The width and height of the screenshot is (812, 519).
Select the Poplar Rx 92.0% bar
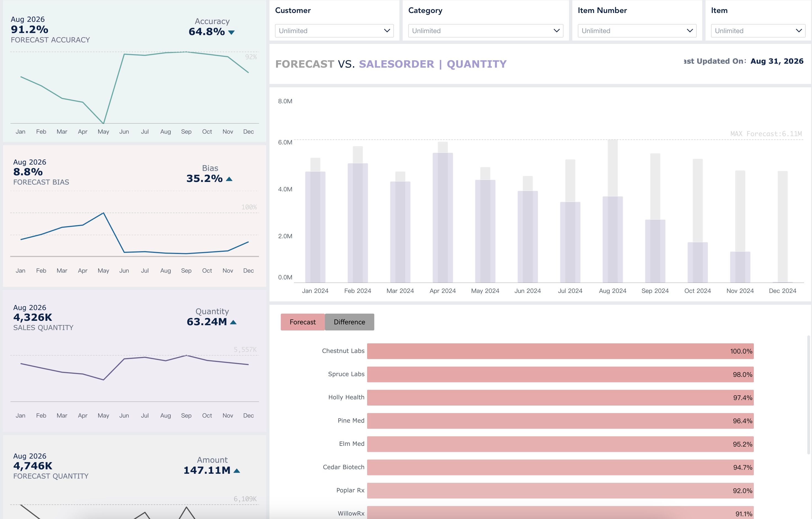pos(560,491)
